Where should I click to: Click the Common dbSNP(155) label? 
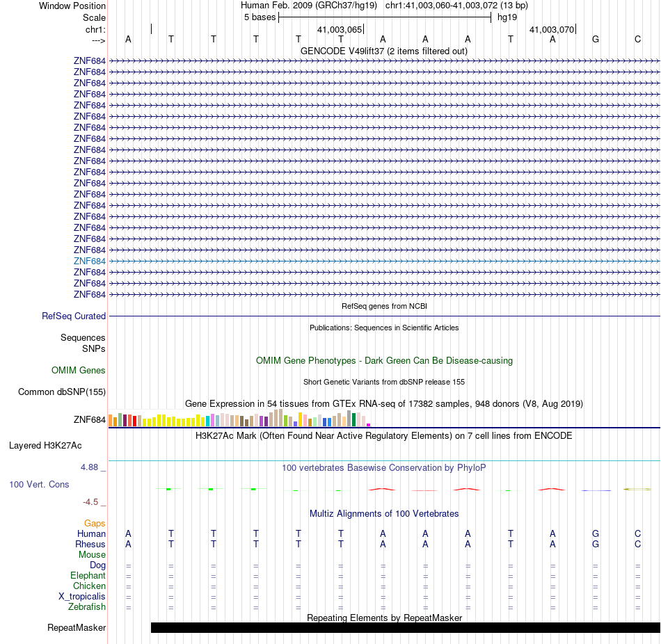[62, 392]
